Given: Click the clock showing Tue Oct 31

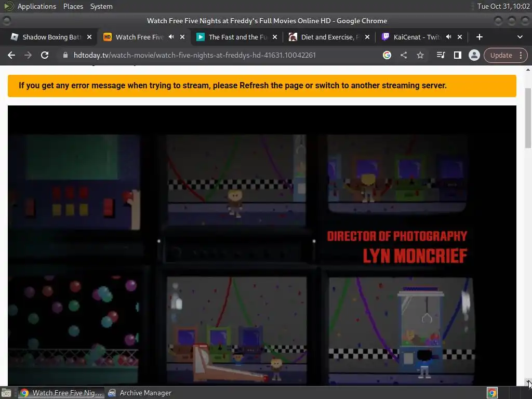Looking at the screenshot, I should pos(503,6).
